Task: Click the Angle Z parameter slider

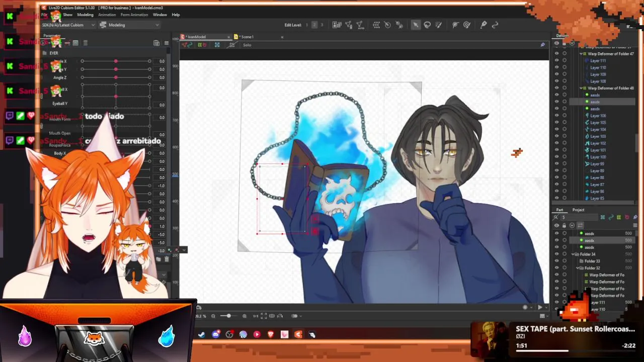Action: (116, 77)
